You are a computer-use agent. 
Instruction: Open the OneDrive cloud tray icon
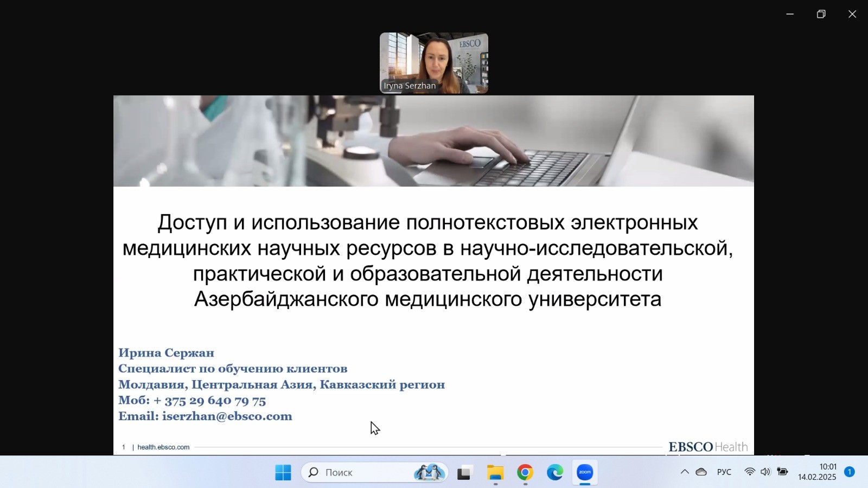[x=701, y=472]
